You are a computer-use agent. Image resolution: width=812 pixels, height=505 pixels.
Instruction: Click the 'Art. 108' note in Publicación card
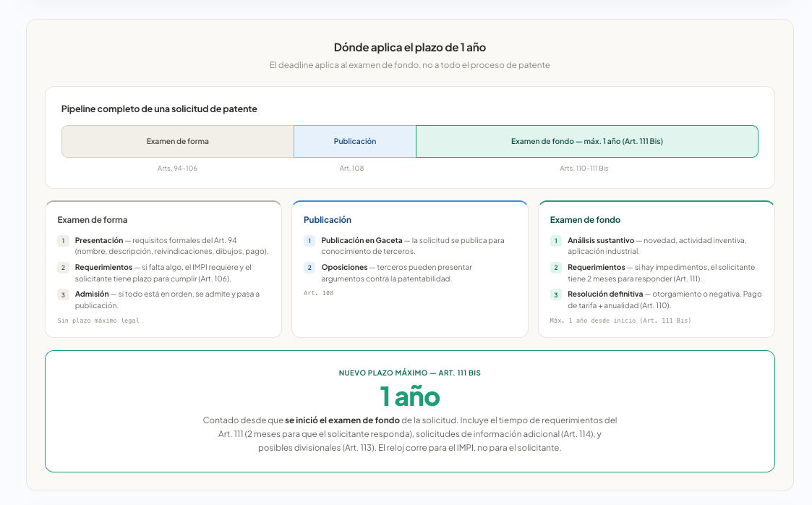(318, 293)
